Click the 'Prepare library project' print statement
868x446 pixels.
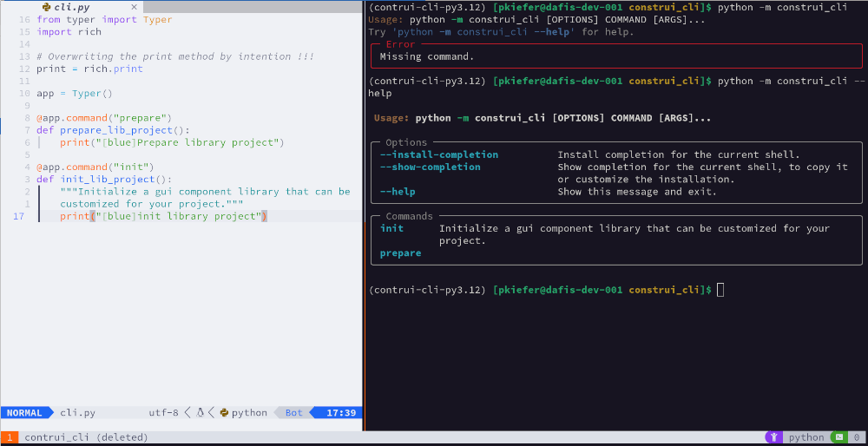(x=172, y=143)
